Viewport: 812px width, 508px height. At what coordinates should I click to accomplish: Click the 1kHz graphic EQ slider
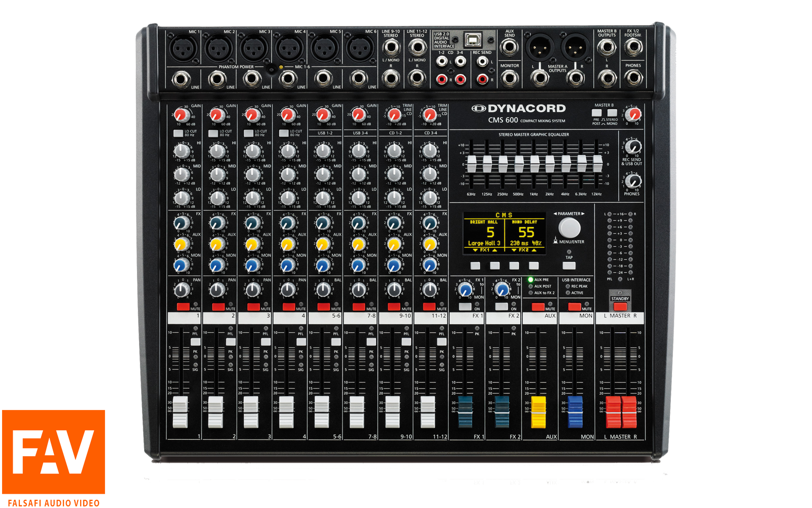coord(534,164)
